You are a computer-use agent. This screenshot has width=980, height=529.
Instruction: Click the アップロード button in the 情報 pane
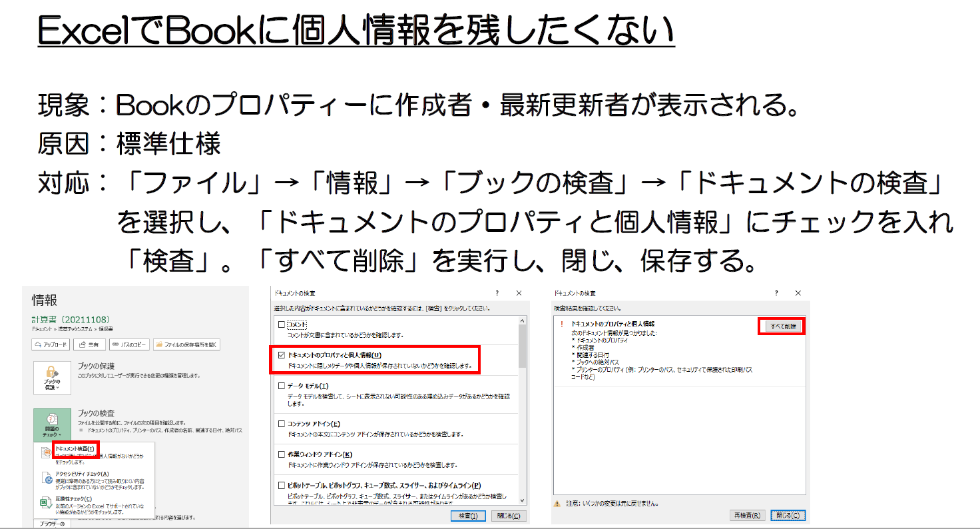pos(51,344)
